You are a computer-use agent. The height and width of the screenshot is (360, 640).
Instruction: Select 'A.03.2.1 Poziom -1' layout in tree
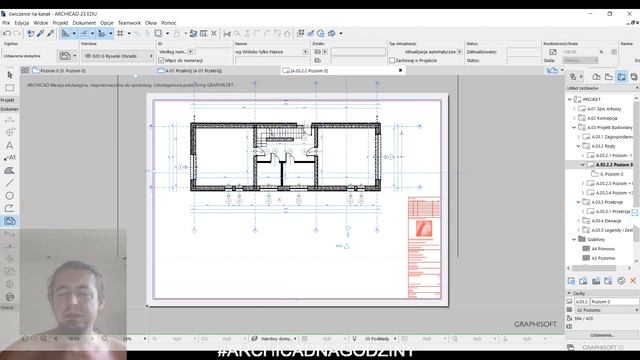(613, 156)
